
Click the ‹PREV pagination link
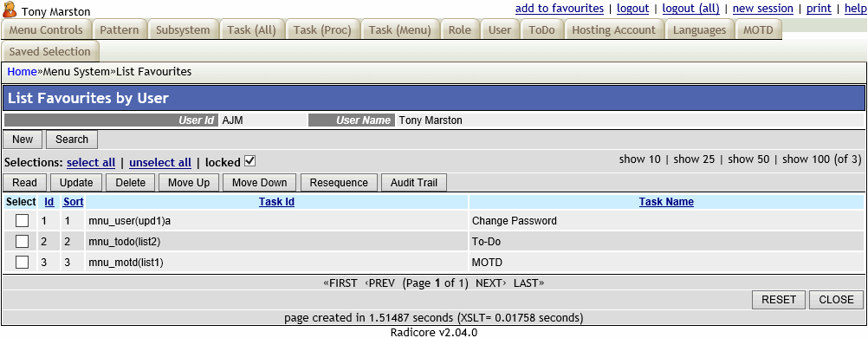click(x=379, y=283)
